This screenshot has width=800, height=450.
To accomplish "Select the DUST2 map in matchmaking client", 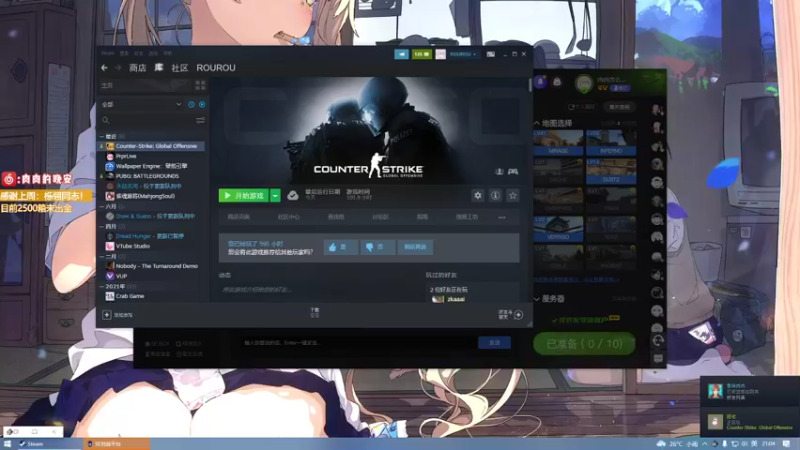I will coord(611,171).
